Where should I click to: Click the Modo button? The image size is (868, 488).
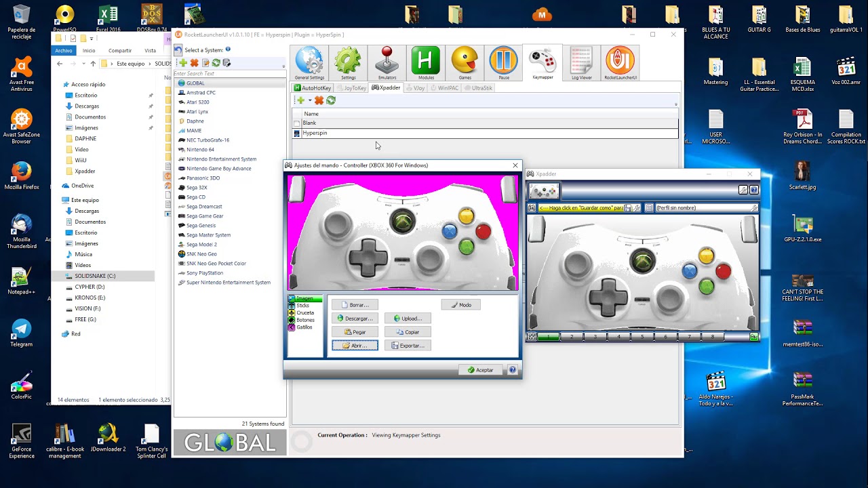click(x=461, y=305)
